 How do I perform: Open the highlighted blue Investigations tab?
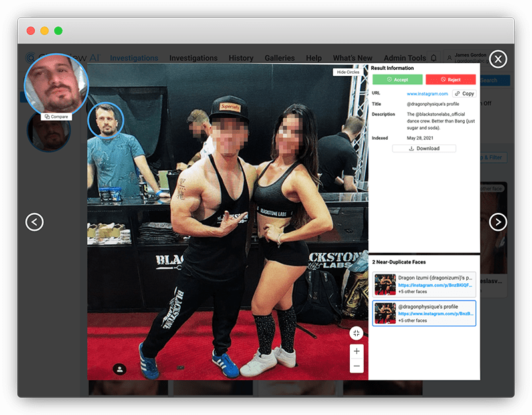pyautogui.click(x=134, y=58)
